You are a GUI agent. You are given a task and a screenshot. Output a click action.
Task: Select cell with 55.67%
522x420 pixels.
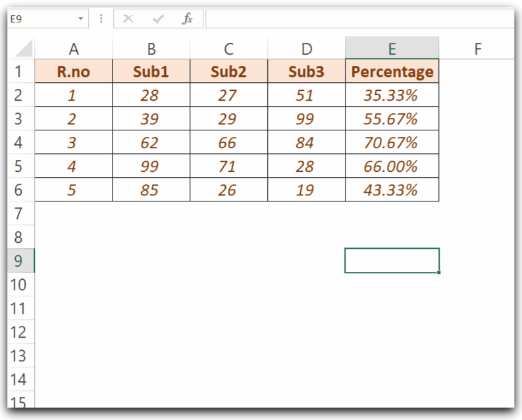(392, 118)
